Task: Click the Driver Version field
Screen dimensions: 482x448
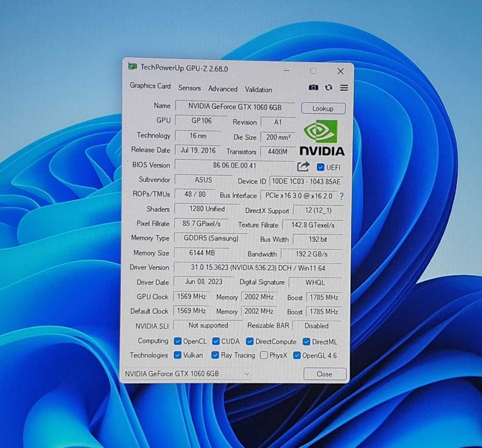Action: pos(257,268)
